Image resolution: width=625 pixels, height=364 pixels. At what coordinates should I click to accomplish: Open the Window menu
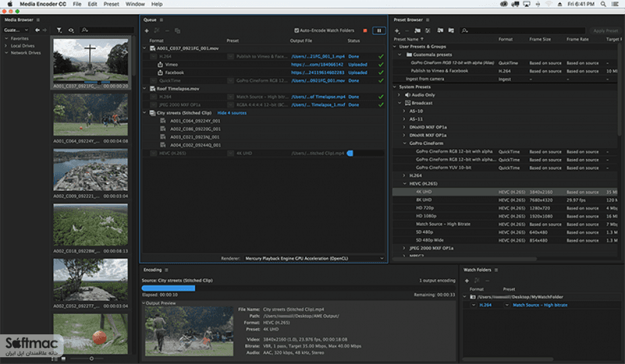coord(135,4)
